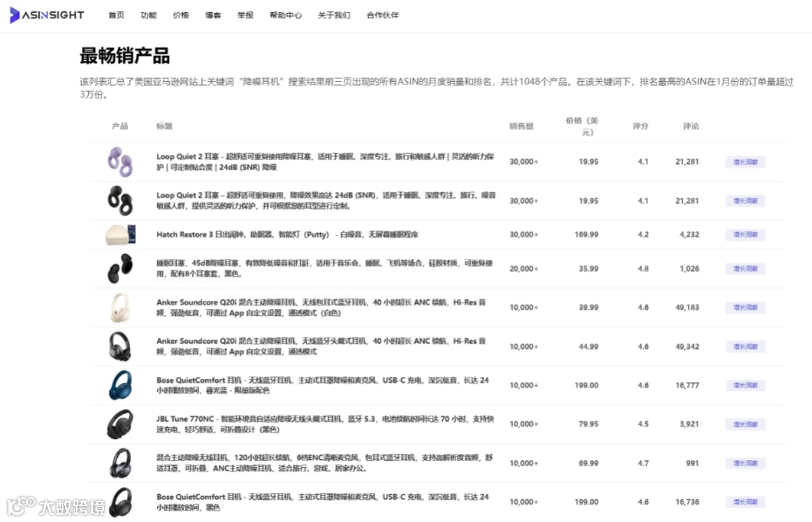Click 增长洞察 for the 120小时超长续航 headphones row

745,463
